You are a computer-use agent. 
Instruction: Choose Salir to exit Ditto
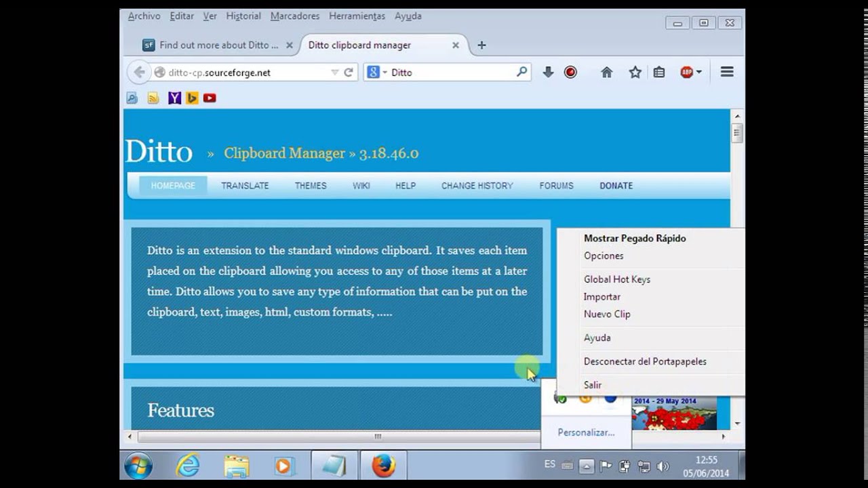coord(651,385)
